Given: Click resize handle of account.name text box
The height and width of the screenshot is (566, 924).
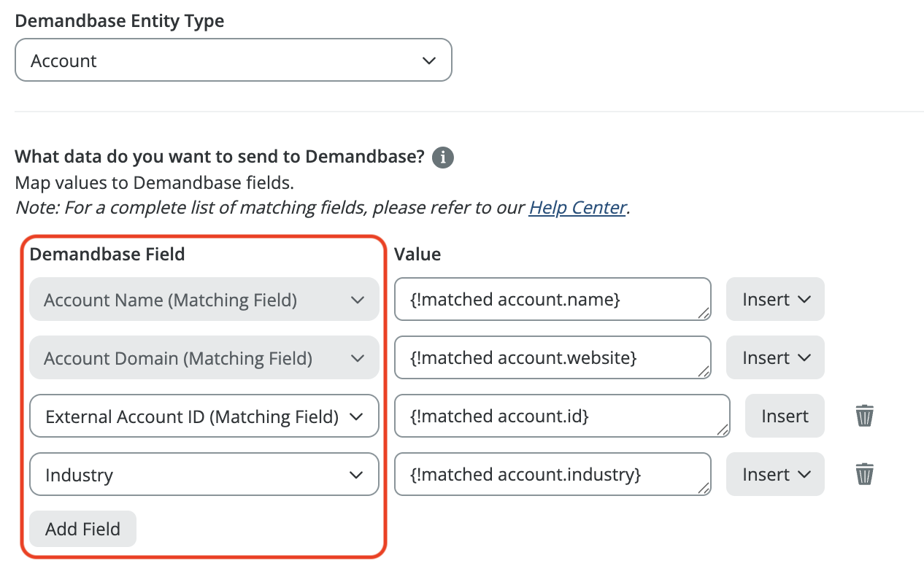Looking at the screenshot, I should [704, 314].
